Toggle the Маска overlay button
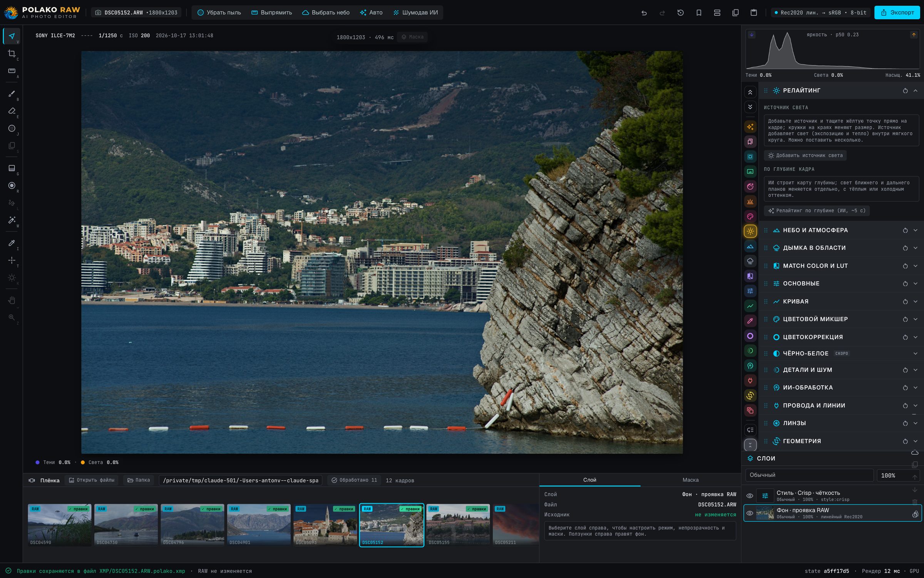Viewport: 924px width, 578px height. pyautogui.click(x=412, y=37)
